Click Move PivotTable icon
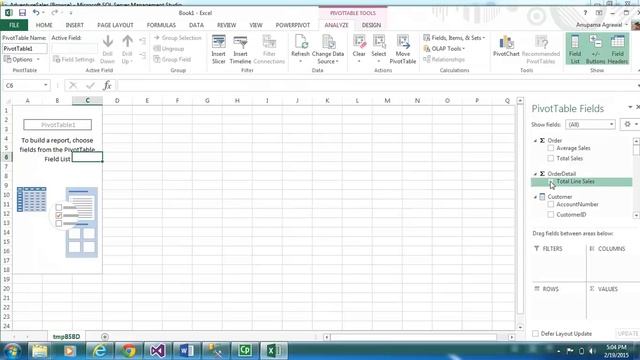Image resolution: width=640 pixels, height=360 pixels. [402, 49]
